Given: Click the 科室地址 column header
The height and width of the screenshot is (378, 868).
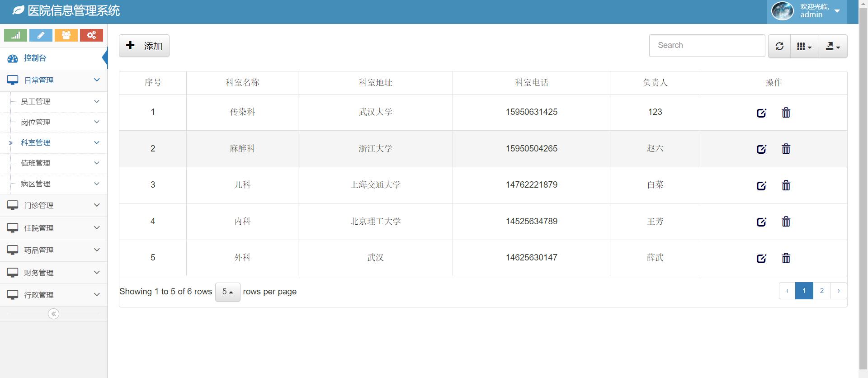Looking at the screenshot, I should (x=375, y=83).
